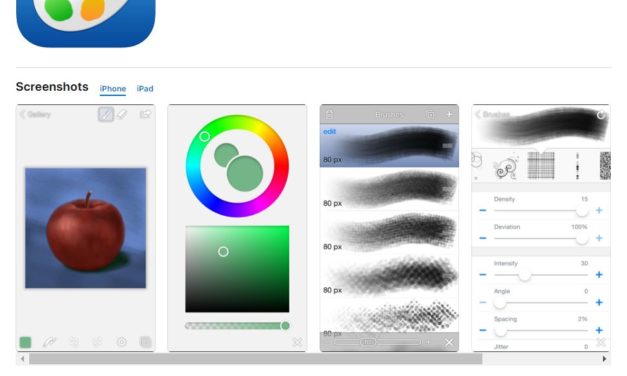Tap the duplicate brush icon in Brushes header
The image size is (627, 376).
(x=430, y=115)
